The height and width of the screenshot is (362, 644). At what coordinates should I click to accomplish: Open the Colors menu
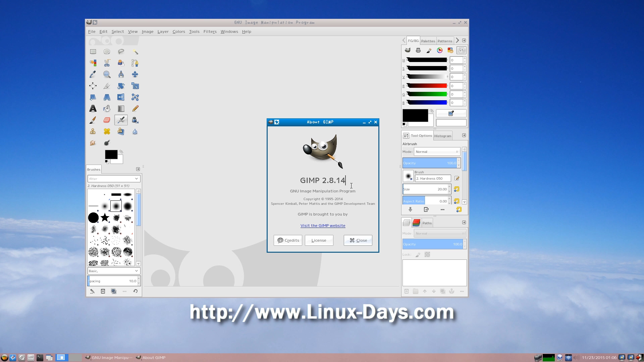(179, 32)
